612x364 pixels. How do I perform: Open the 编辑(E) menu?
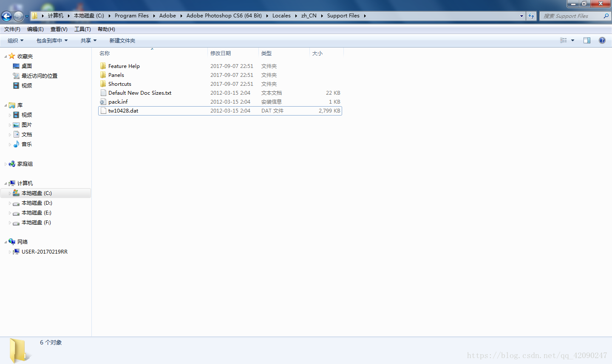(35, 29)
